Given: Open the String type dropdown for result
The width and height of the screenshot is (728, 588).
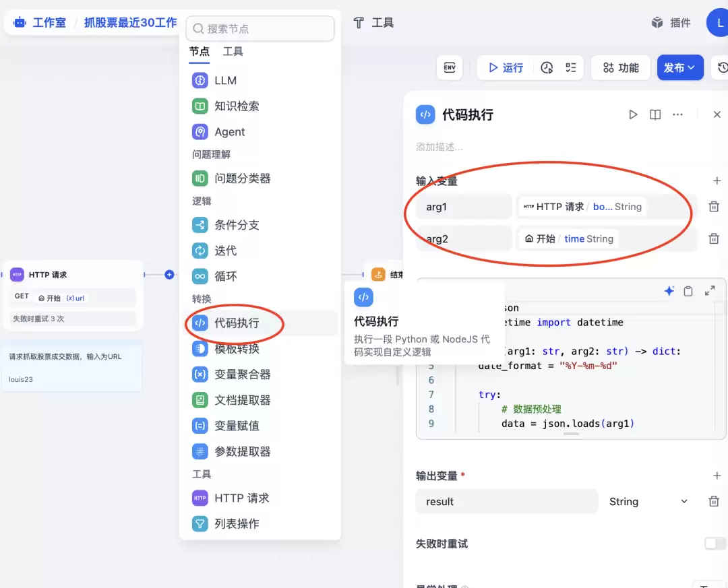Looking at the screenshot, I should click(x=648, y=502).
